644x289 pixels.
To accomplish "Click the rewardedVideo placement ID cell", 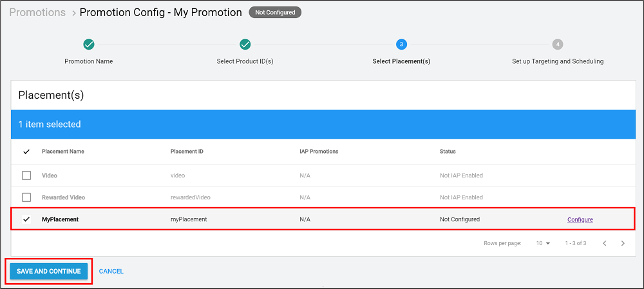I will point(190,197).
